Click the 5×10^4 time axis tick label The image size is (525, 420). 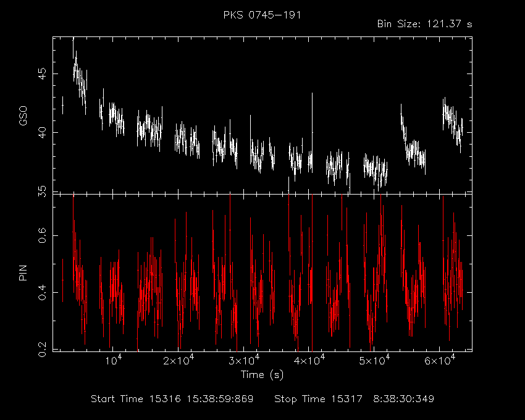tap(374, 360)
